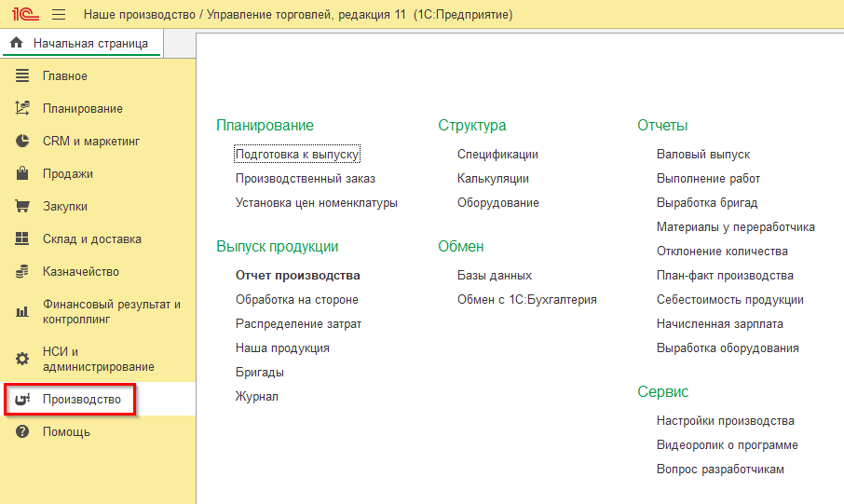Click the Планирование chart icon
This screenshot has width=844, height=504.
pyautogui.click(x=23, y=109)
